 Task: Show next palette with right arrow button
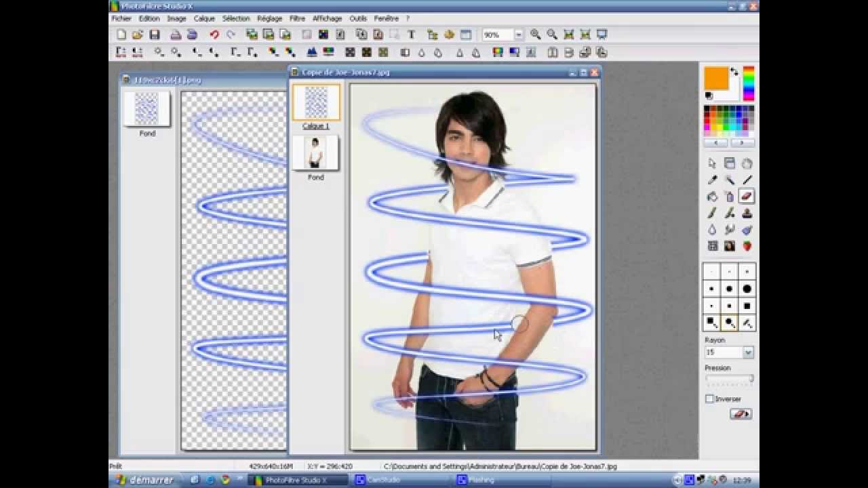coord(742,143)
